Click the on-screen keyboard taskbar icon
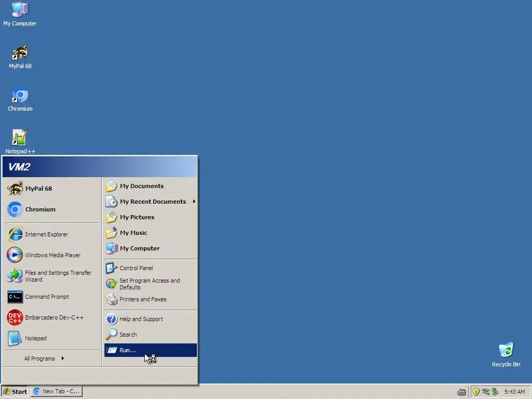532x399 pixels. pos(462,392)
